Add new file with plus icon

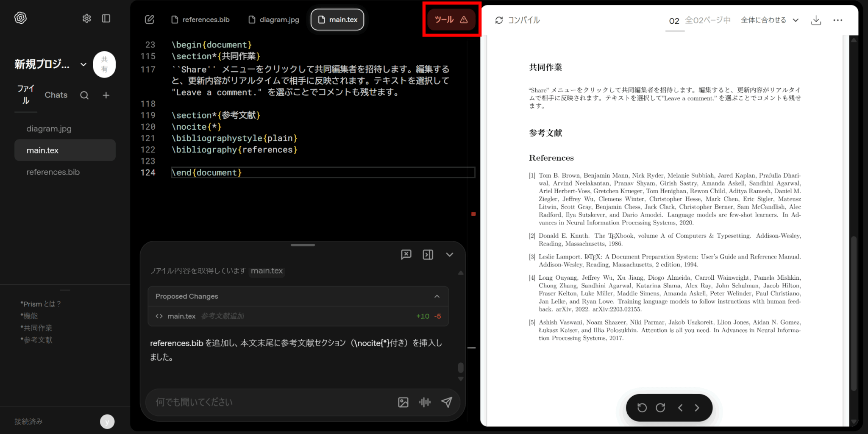click(106, 95)
